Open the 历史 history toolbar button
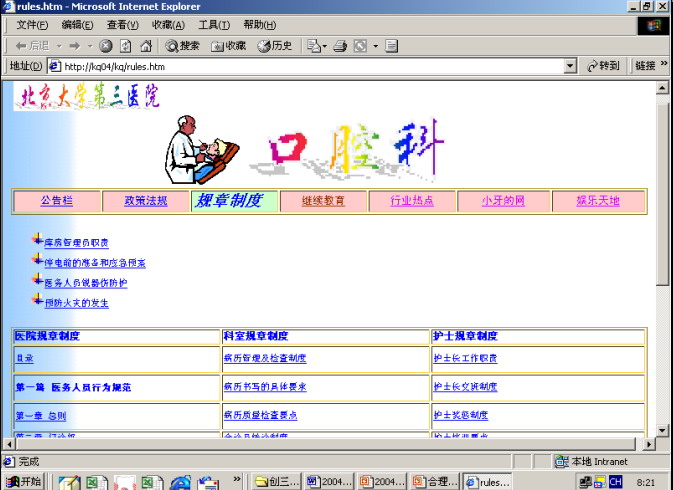The image size is (673, 490). 275,46
